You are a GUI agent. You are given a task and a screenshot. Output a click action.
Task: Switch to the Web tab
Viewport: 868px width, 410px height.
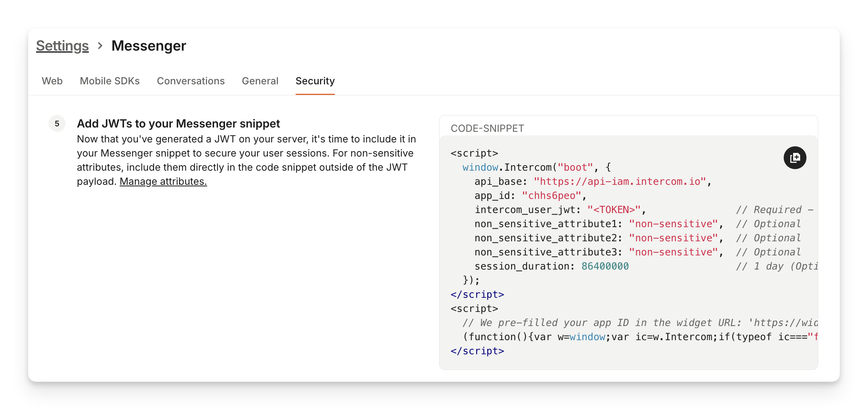tap(52, 81)
